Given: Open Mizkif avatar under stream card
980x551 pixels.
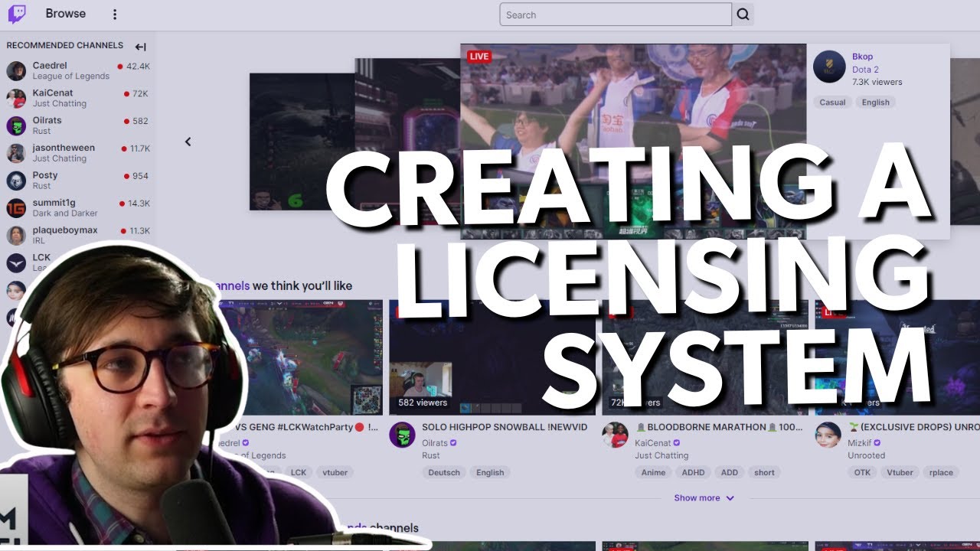Looking at the screenshot, I should tap(828, 435).
